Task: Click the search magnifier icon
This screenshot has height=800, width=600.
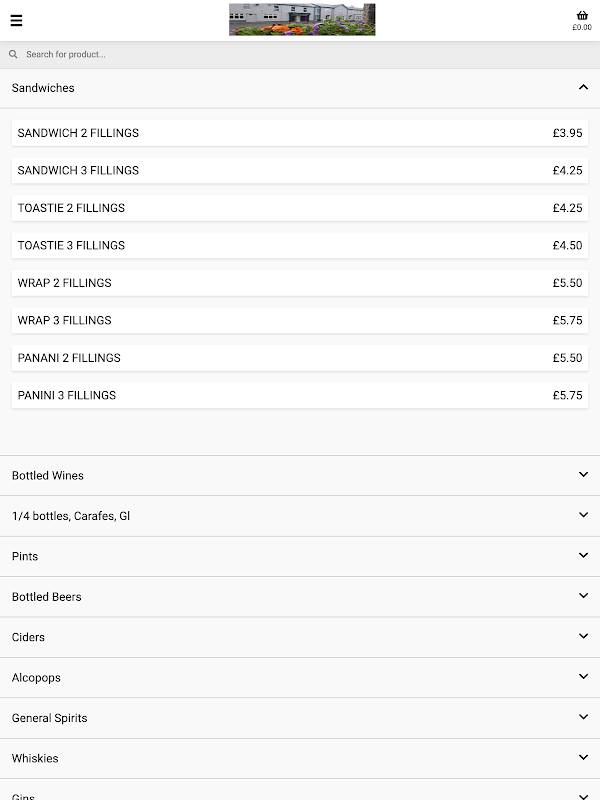Action: click(x=13, y=54)
